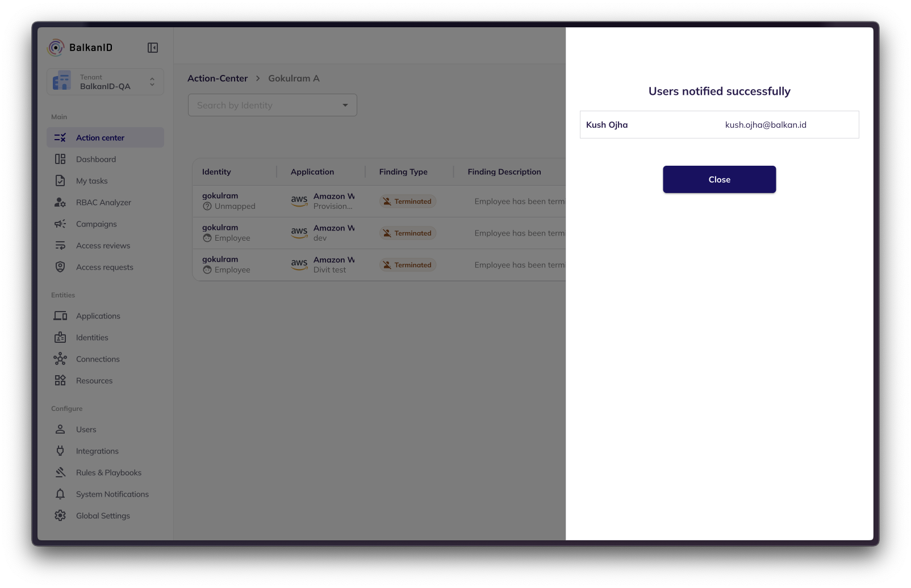Open System Notifications bell icon
The image size is (911, 588).
60,494
